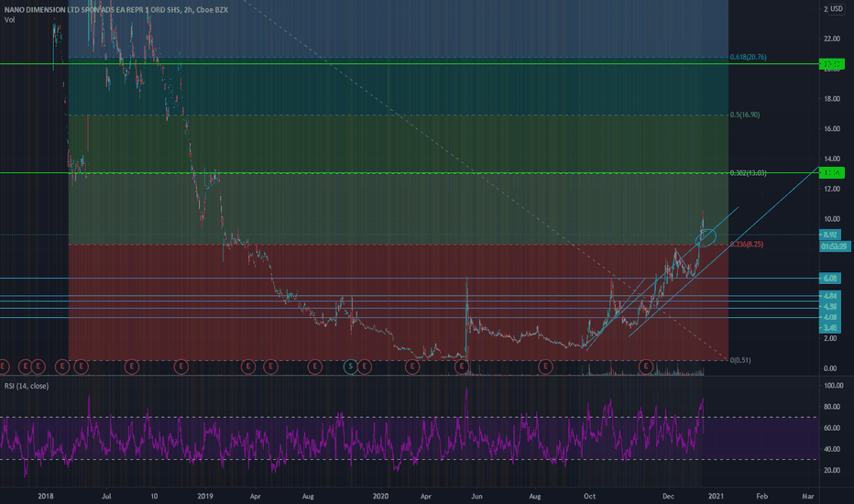Click the 2020 time axis label
The image size is (854, 504).
point(380,496)
